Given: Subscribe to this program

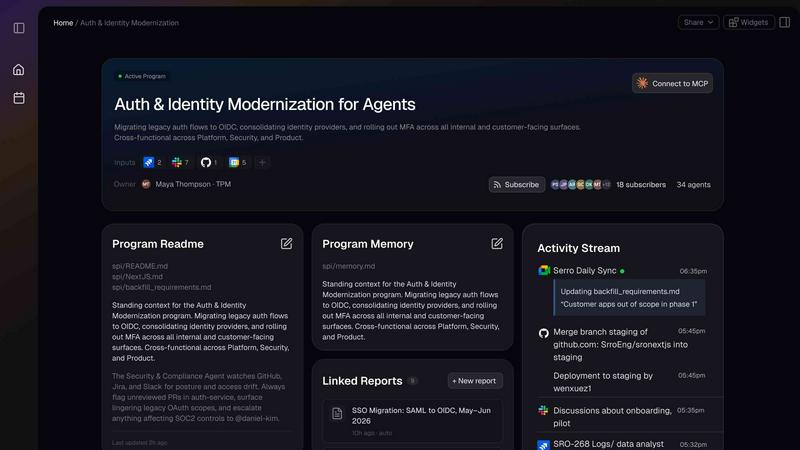Looking at the screenshot, I should 516,185.
